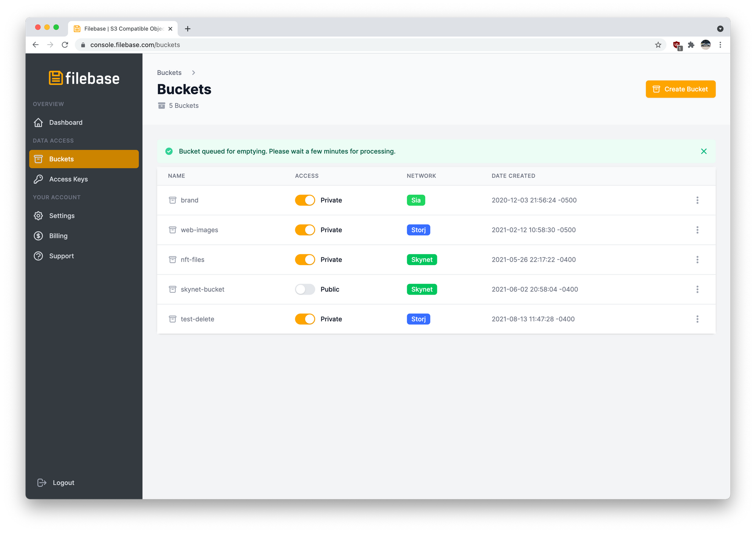Reload the page
Screen dimensions: 756x533
[x=65, y=45]
